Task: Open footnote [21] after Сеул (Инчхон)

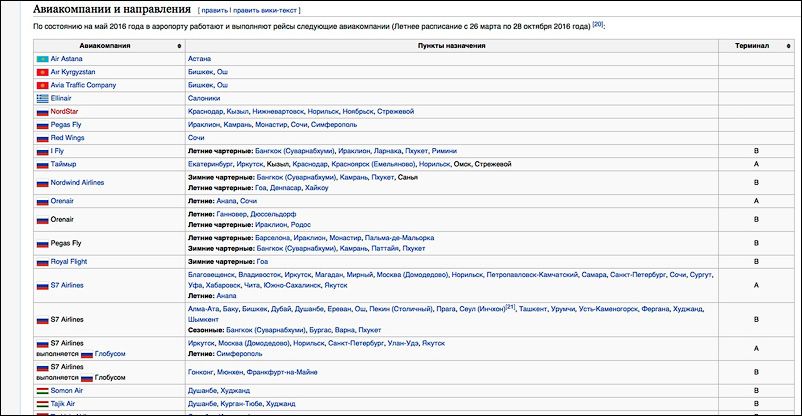Action: click(x=510, y=307)
